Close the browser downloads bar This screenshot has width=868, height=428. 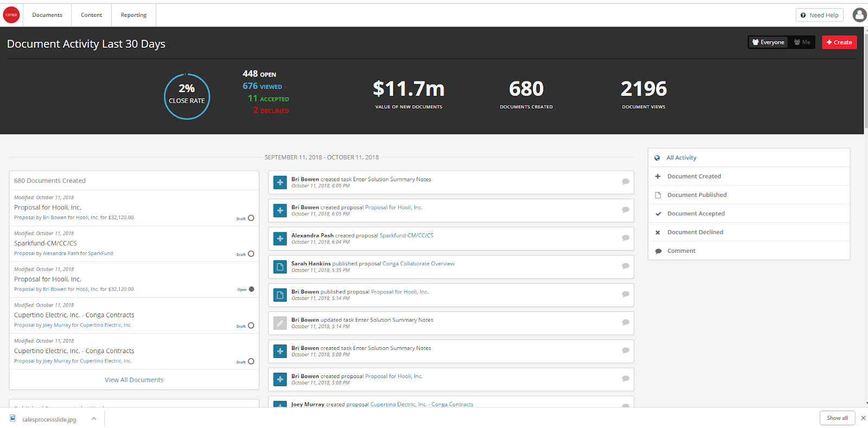863,418
